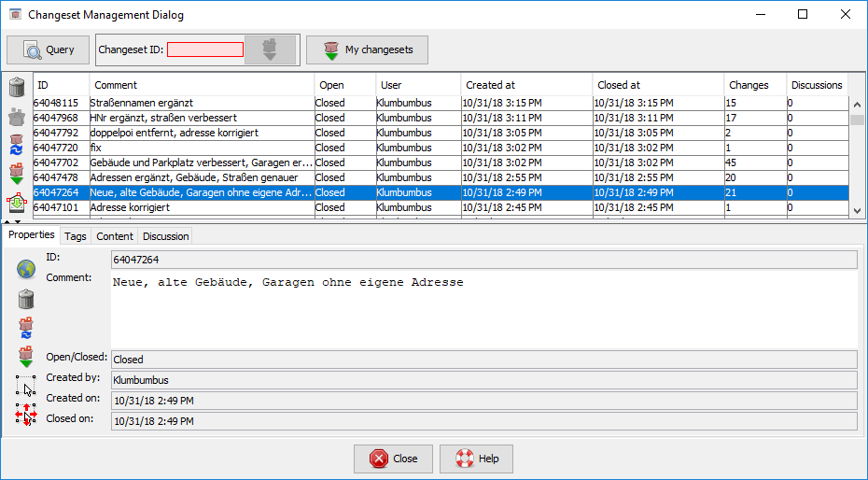Click the globe icon in Properties panel
Image resolution: width=868 pixels, height=480 pixels.
[x=26, y=269]
